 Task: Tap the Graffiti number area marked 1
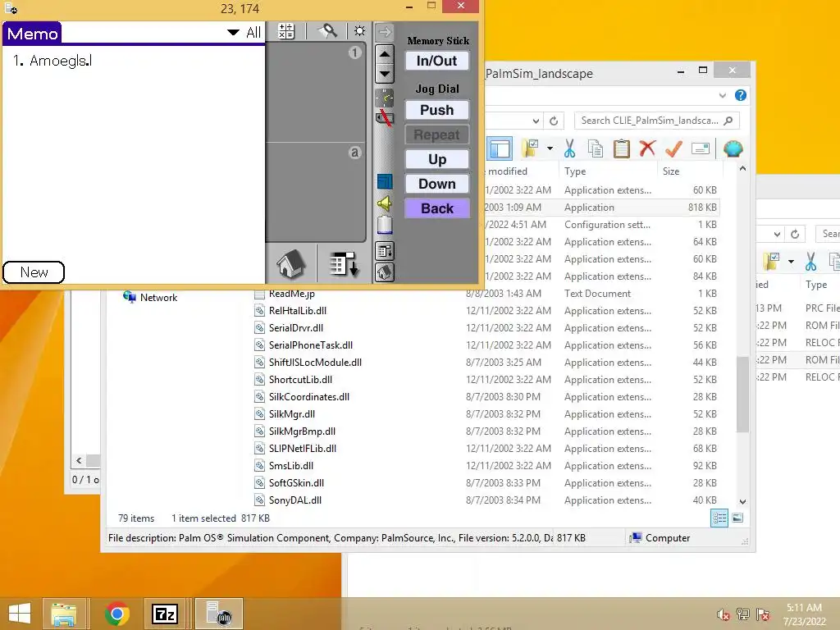(x=316, y=92)
